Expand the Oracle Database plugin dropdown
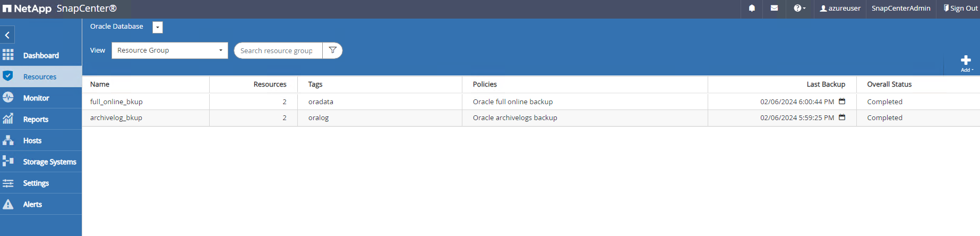 point(158,28)
